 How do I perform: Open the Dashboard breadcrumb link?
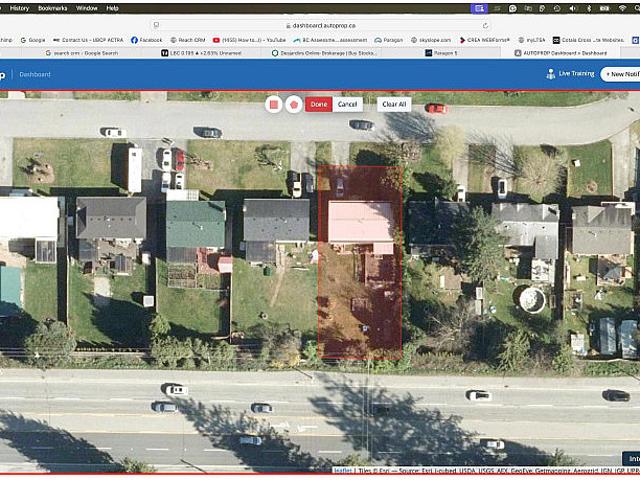[33, 74]
